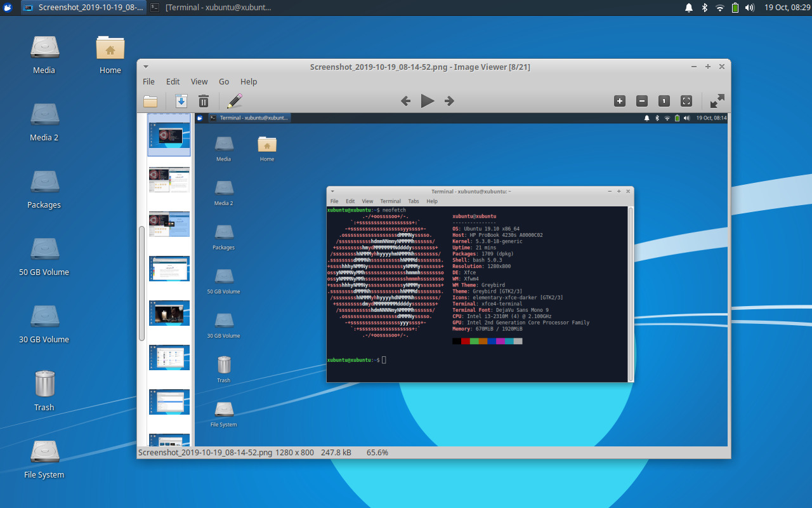Screen dimensions: 812x508
Task: Click the delete image trash icon
Action: (203, 101)
